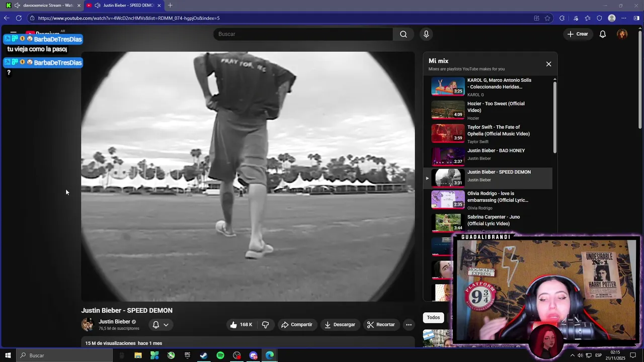Open the apps icon in address bar
The height and width of the screenshot is (362, 644).
(x=536, y=18)
